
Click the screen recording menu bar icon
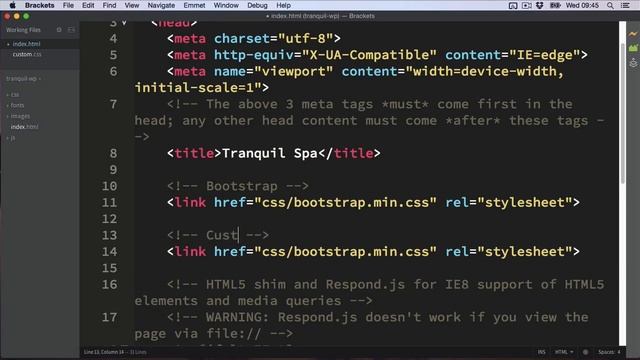(x=527, y=5)
